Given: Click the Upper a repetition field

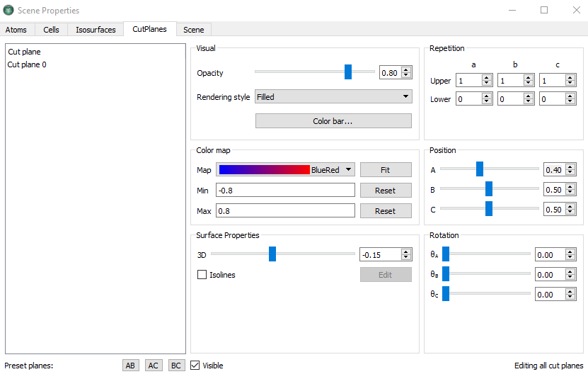Looking at the screenshot, I should pyautogui.click(x=469, y=80).
